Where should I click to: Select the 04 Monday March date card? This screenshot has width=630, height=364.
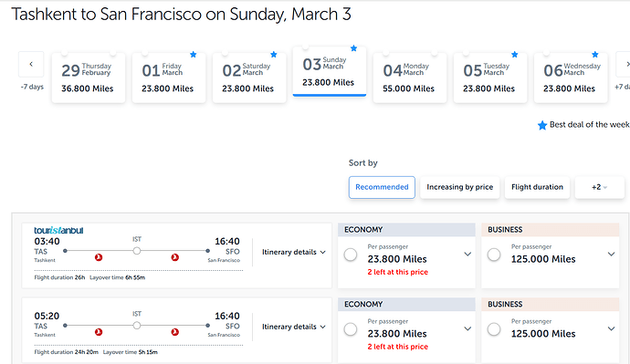point(410,78)
